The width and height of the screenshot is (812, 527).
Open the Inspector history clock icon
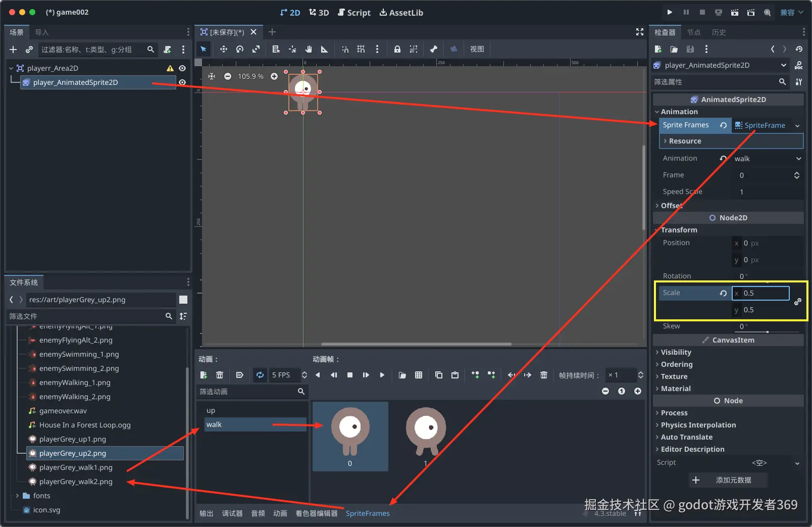point(799,49)
